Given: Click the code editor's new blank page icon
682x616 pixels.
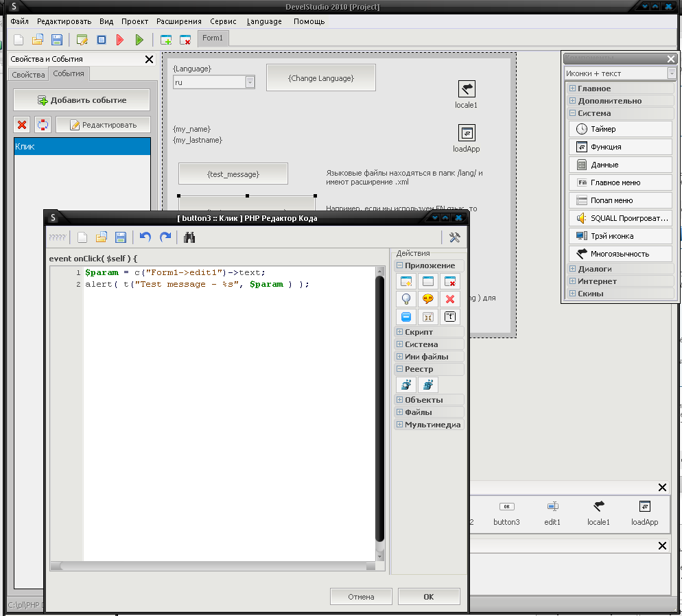Looking at the screenshot, I should (82, 237).
